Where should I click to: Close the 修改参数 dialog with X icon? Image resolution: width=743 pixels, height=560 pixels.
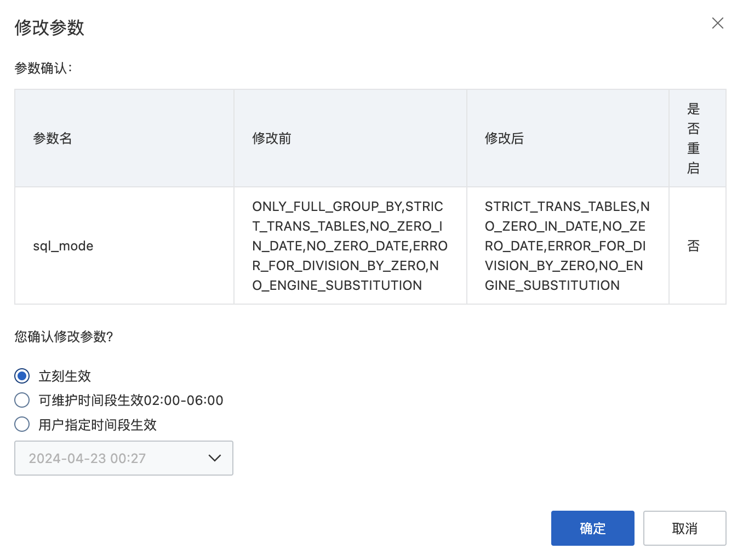click(717, 23)
